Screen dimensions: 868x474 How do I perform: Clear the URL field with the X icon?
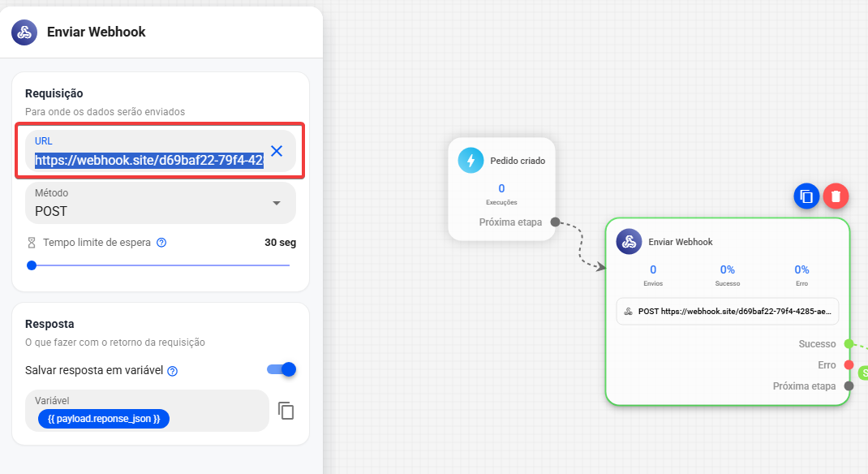click(277, 151)
